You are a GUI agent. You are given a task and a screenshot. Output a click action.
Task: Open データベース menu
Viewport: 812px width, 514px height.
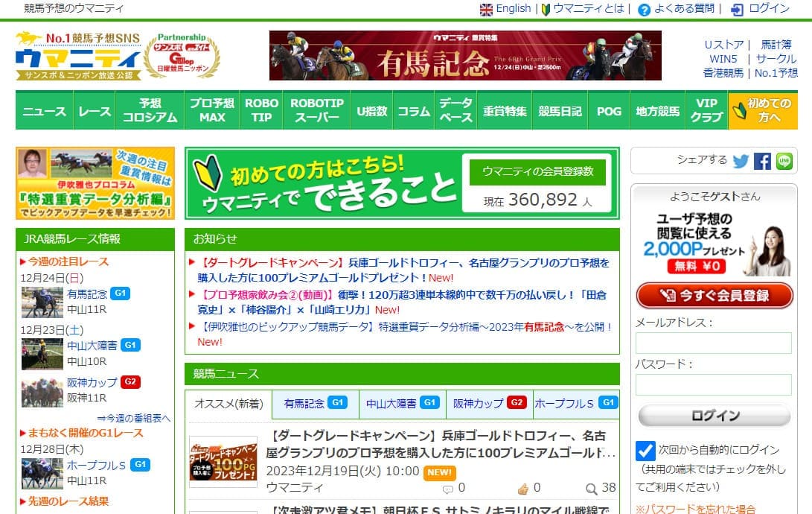click(455, 110)
